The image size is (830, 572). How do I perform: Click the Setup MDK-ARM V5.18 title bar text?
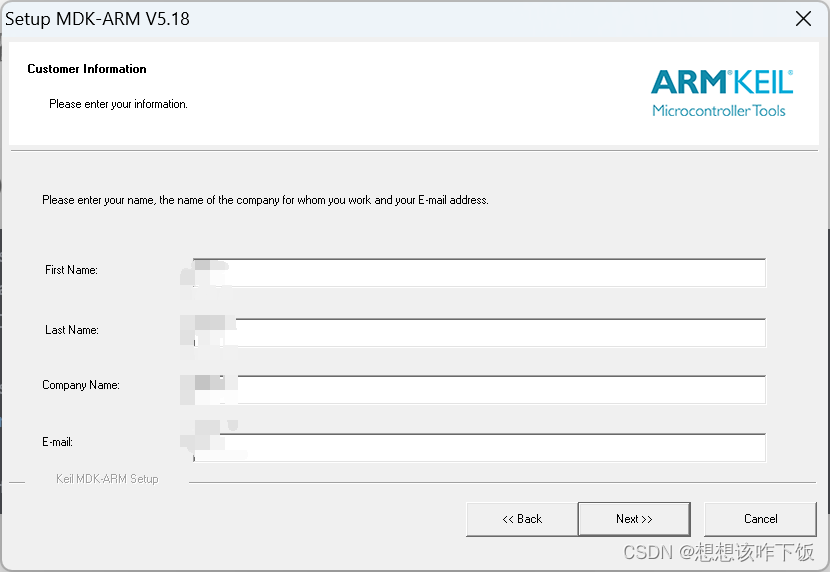click(x=97, y=19)
